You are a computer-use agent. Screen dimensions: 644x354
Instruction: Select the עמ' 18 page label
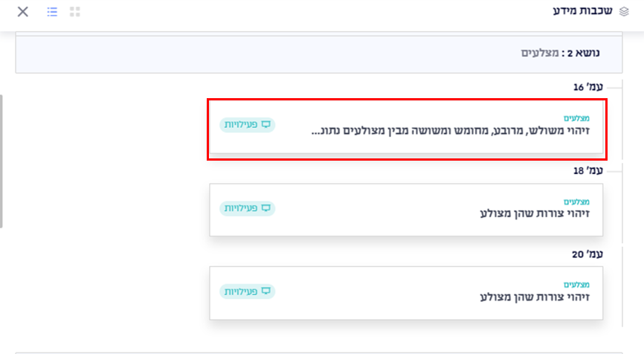[x=588, y=171]
